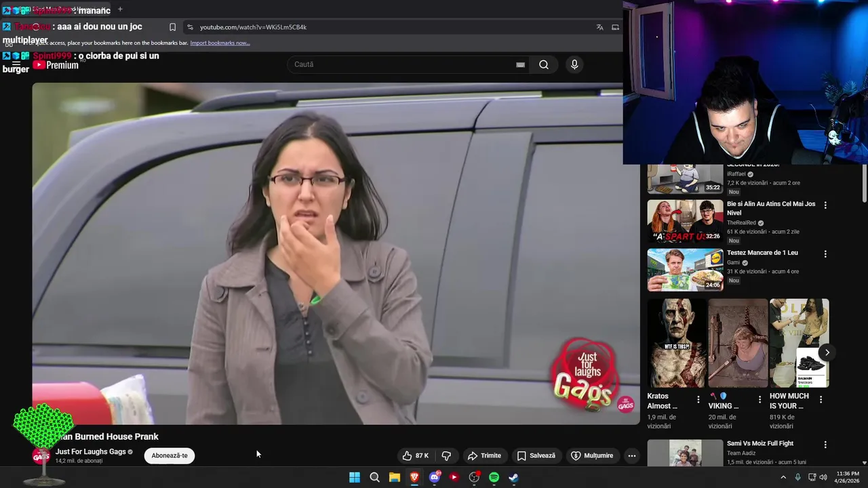Open options for the Kratos short

click(698, 400)
